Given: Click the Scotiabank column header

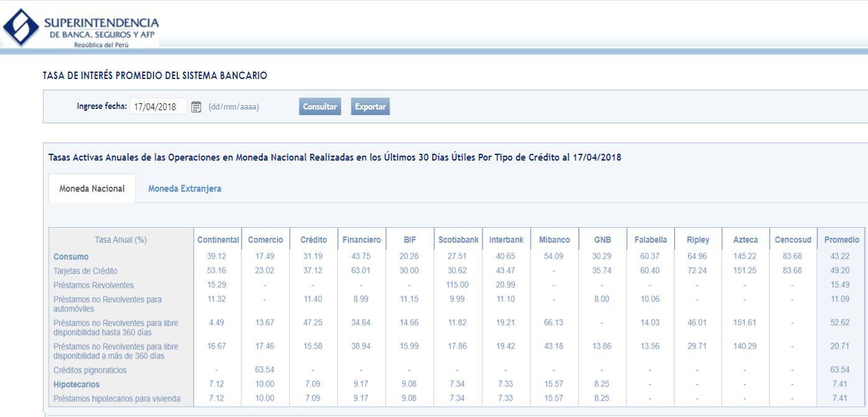Looking at the screenshot, I should 458,240.
